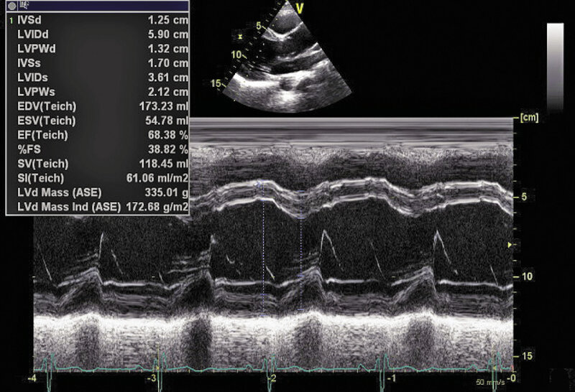Click the systolic dotted caliper line
575x392 pixels.
pyautogui.click(x=300, y=250)
